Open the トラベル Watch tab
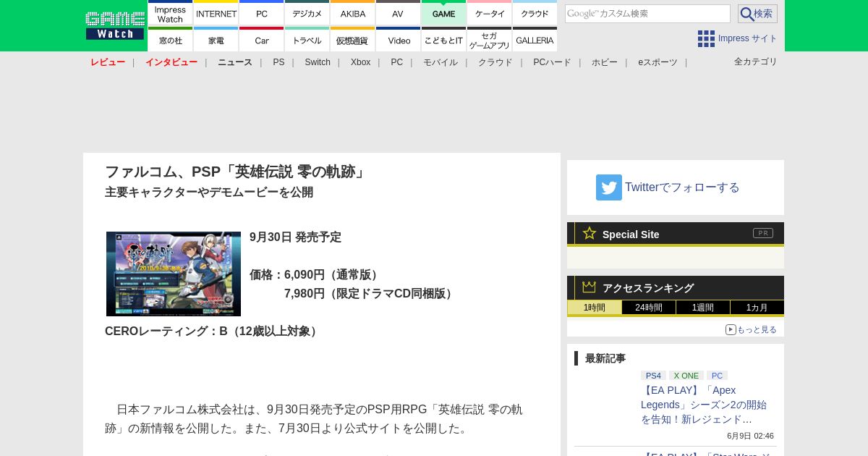The height and width of the screenshot is (456, 868). click(x=307, y=40)
